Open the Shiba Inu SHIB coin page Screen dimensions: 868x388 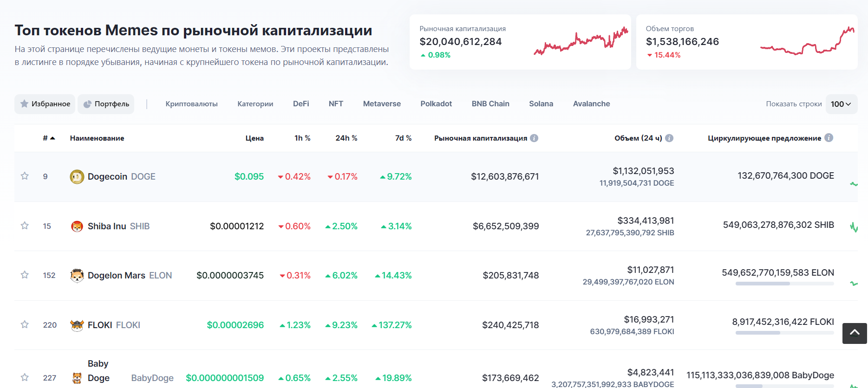coord(118,226)
